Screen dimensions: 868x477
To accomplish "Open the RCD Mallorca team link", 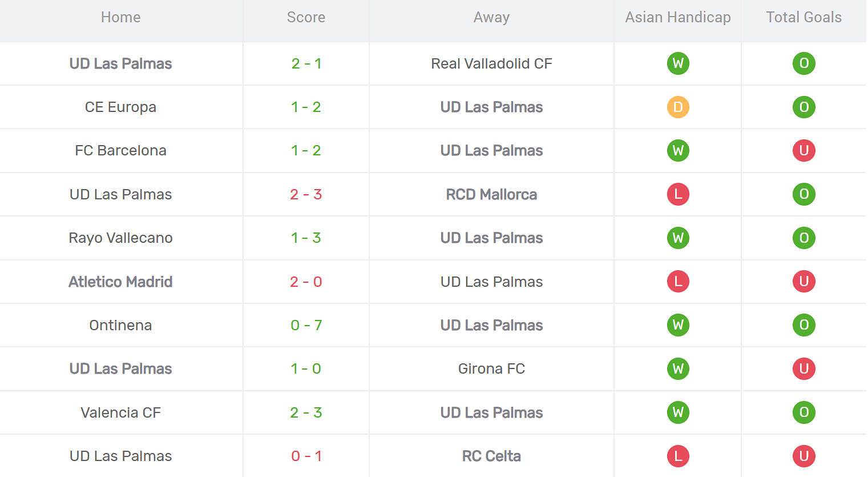I will point(491,194).
